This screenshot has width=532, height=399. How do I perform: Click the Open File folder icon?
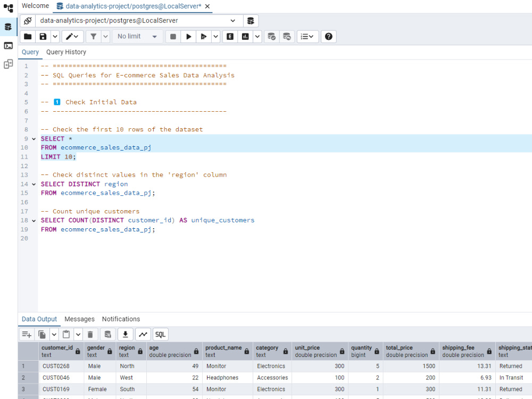pyautogui.click(x=28, y=36)
